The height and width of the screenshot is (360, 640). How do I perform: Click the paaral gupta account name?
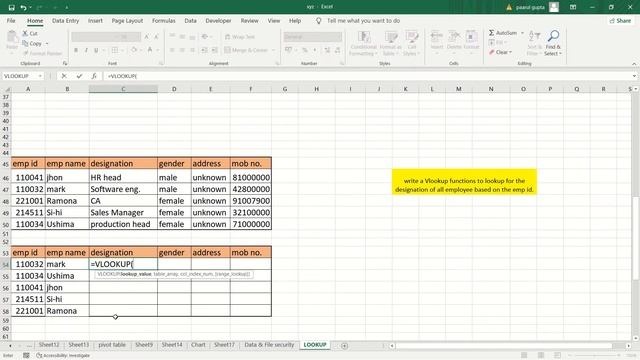tap(530, 7)
